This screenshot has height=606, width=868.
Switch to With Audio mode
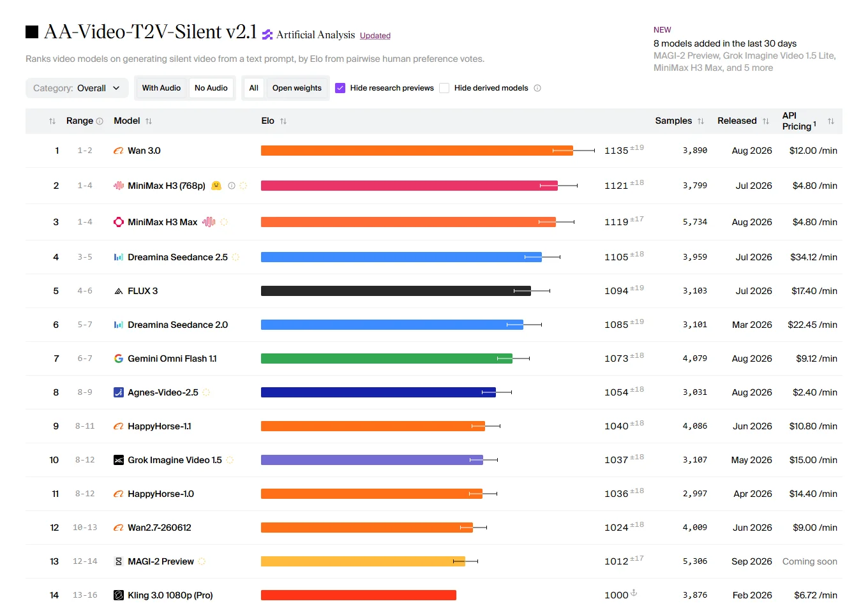point(161,88)
